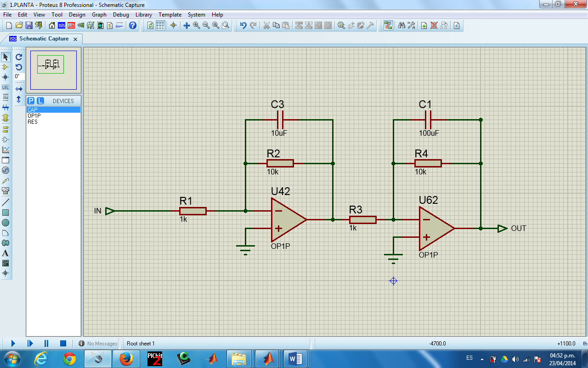Click the Zoom in magnifier toolbar icon
Image resolution: width=588 pixels, height=368 pixels.
tap(196, 25)
